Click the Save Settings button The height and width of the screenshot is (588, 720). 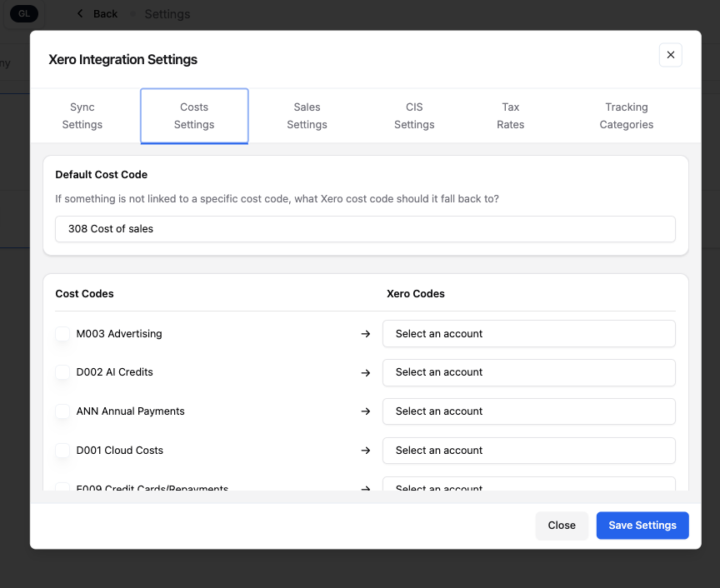[642, 526]
